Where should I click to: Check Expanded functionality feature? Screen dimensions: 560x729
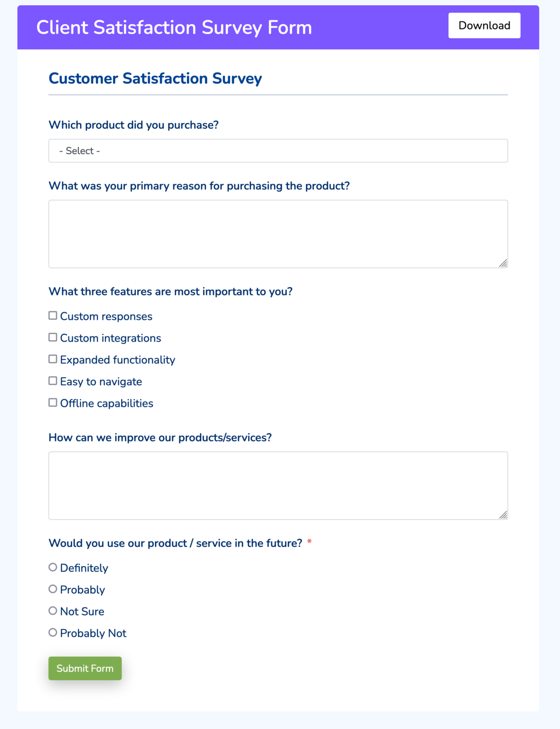click(x=52, y=359)
